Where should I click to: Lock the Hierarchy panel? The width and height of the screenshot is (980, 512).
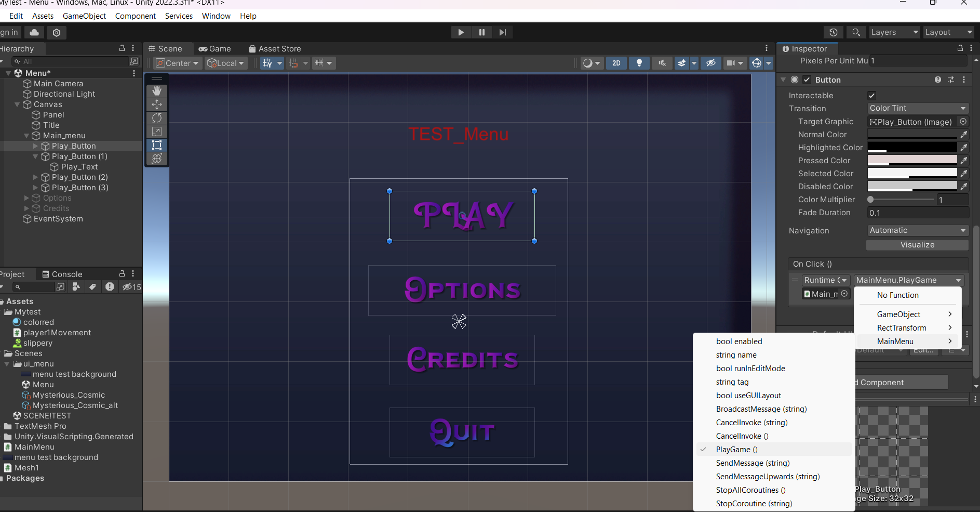point(122,48)
